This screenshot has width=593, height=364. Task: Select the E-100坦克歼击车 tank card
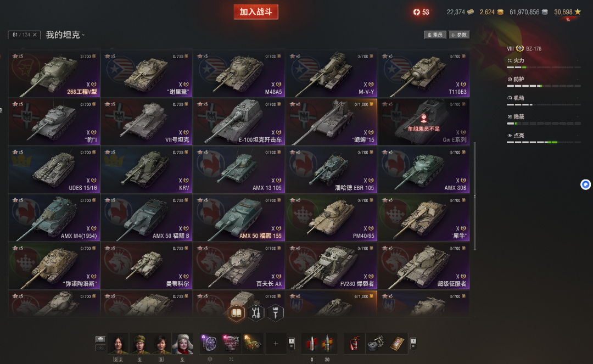pyautogui.click(x=239, y=122)
